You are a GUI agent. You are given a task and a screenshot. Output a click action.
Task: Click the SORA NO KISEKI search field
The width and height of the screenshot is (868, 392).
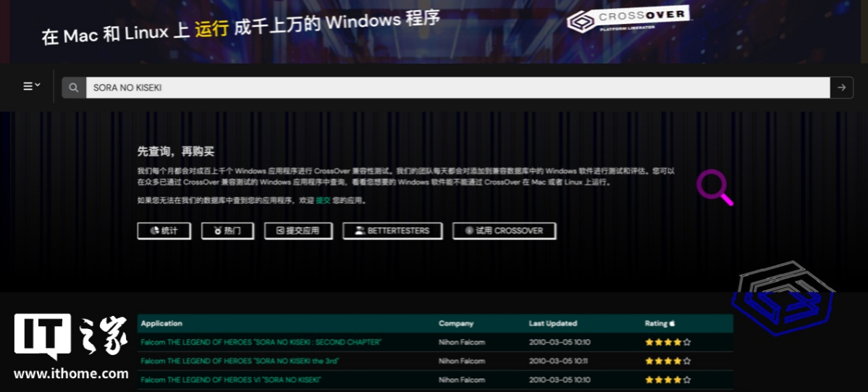(456, 88)
